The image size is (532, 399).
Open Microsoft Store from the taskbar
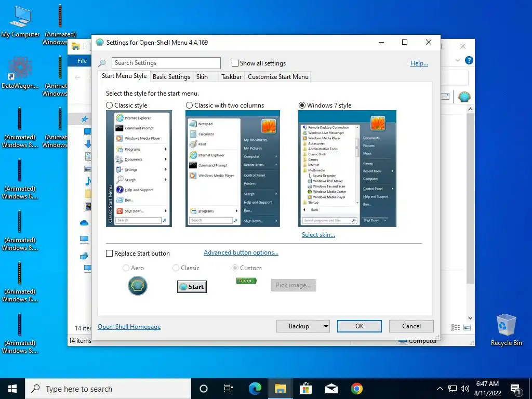tap(305, 389)
